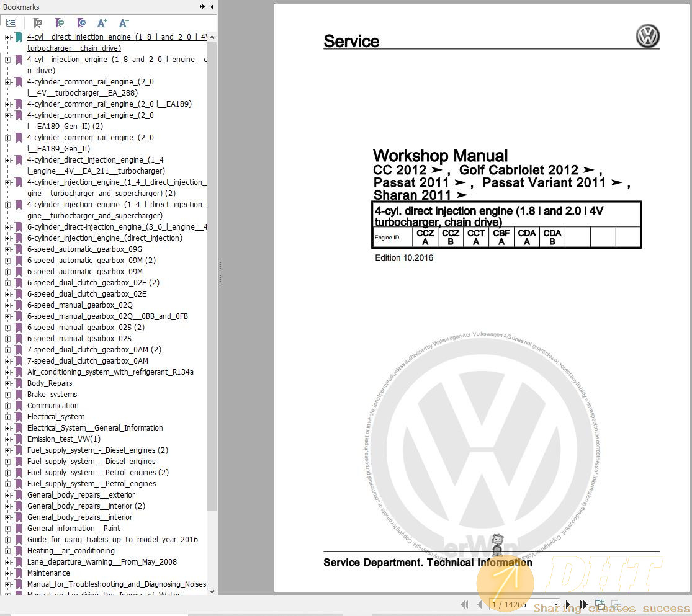Viewport: 692px width, 616px height.
Task: Open 6-speed_manual_gearbox_02Q bookmark
Action: [80, 305]
